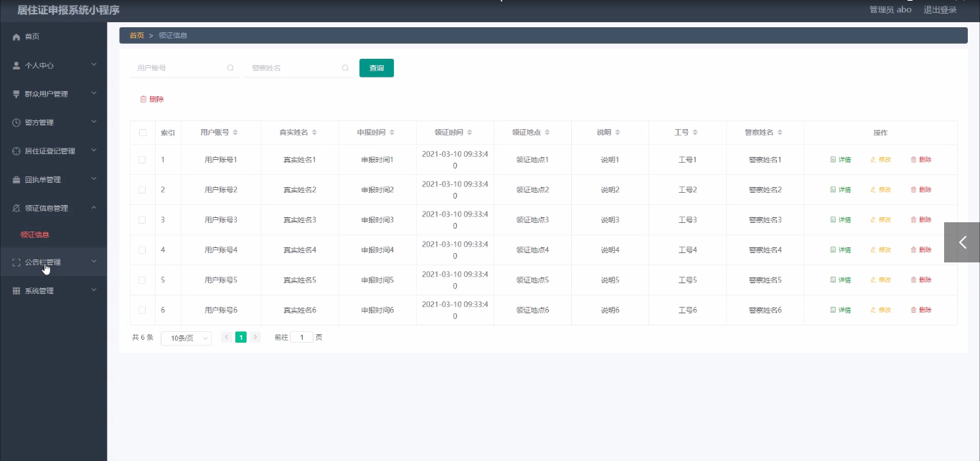Check the row 1 checkbox (用户账号1)
This screenshot has height=461, width=980.
pos(142,160)
